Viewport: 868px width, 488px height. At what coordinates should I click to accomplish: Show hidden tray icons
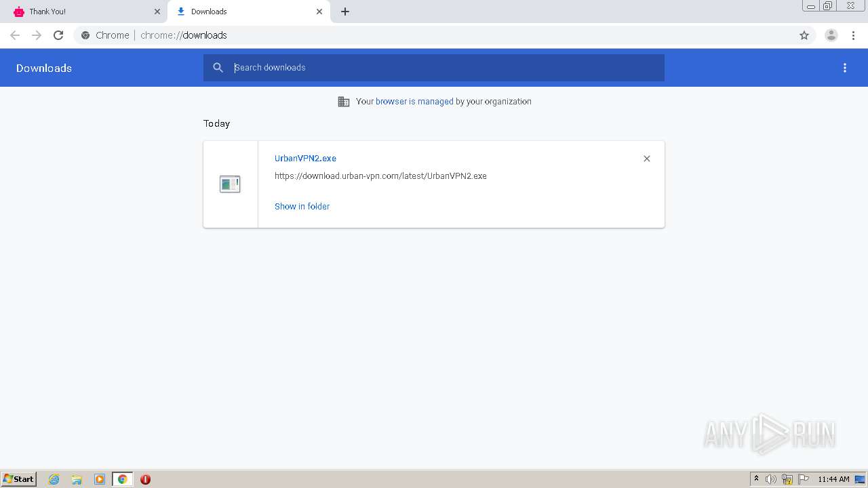pyautogui.click(x=757, y=479)
